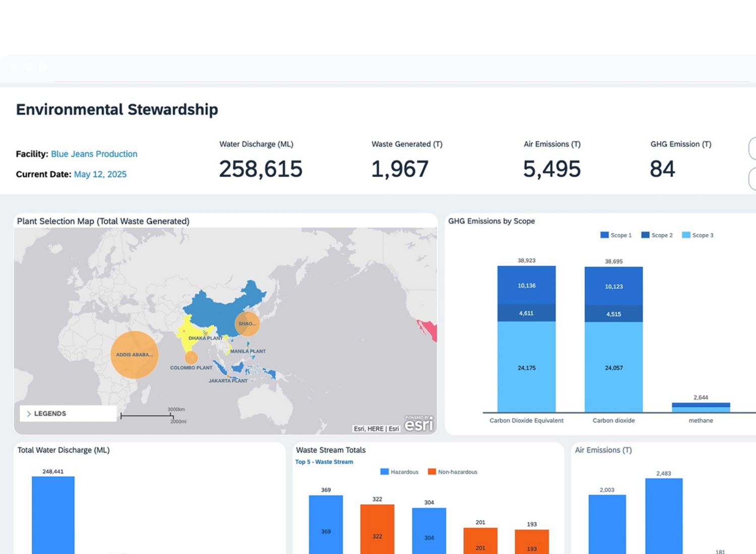
Task: Toggle Scope 2 legend swatch
Action: click(x=645, y=235)
